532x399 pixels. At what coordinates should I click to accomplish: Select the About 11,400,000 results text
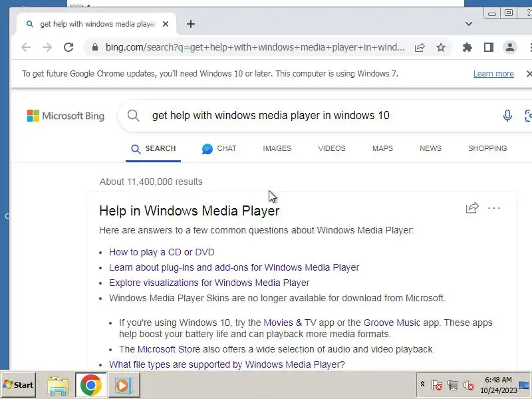tap(151, 182)
